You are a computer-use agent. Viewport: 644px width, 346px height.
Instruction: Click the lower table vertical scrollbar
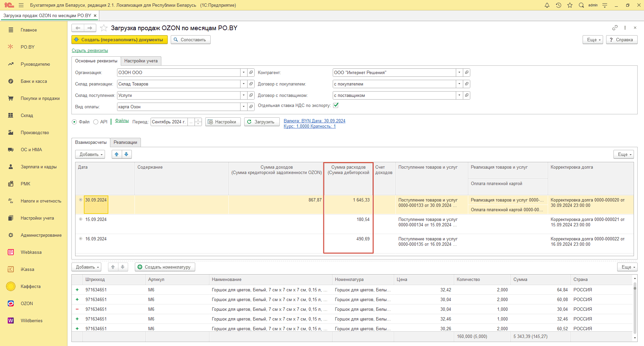coord(635,308)
